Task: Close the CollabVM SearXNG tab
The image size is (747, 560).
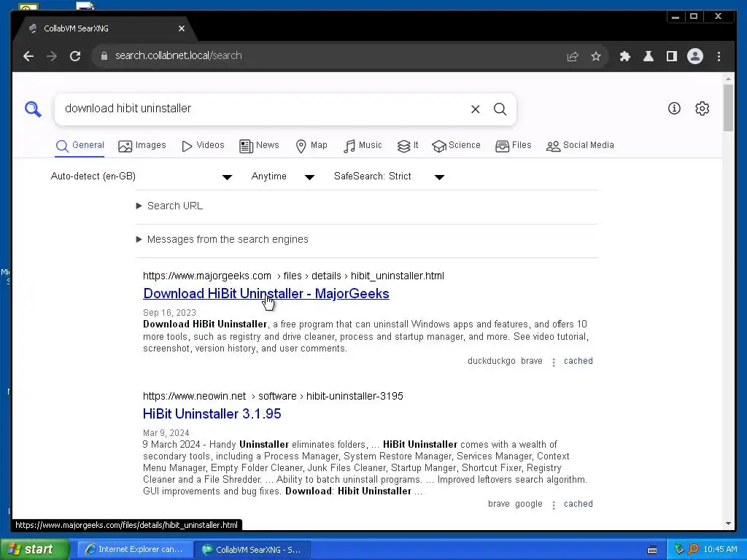Action: point(182,28)
